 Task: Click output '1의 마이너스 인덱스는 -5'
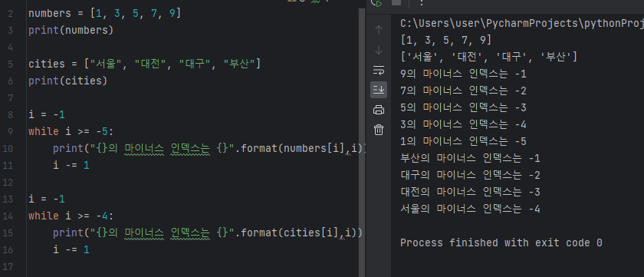point(463,141)
